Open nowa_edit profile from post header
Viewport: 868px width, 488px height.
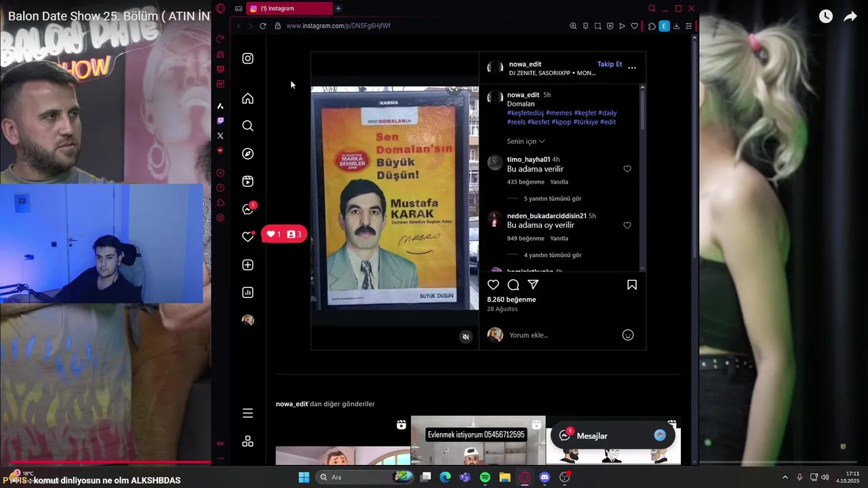tap(525, 64)
